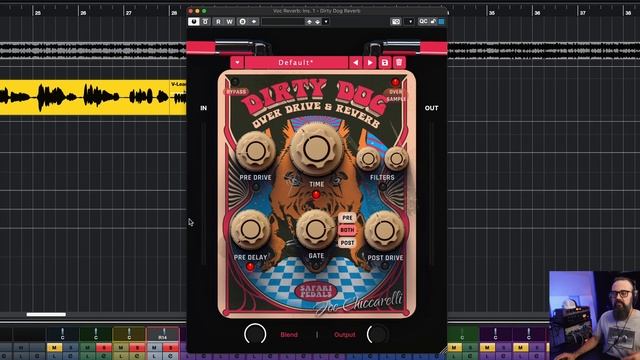Click the lock icon in plugin header
The image size is (640, 360).
coord(433,21)
